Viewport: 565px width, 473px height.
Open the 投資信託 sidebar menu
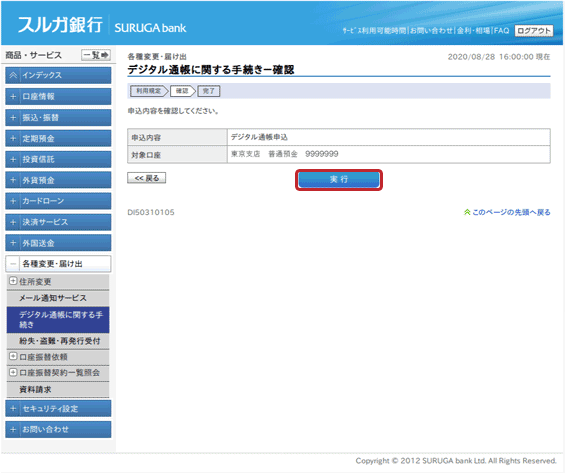58,159
